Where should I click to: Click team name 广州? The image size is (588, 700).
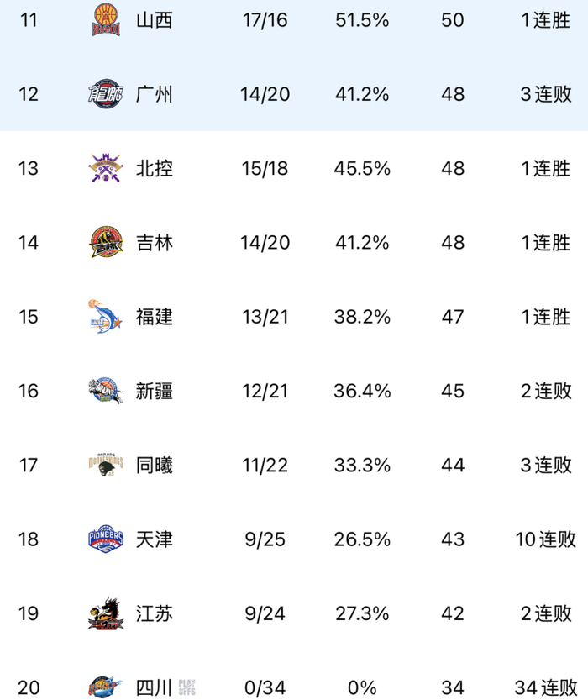155,94
